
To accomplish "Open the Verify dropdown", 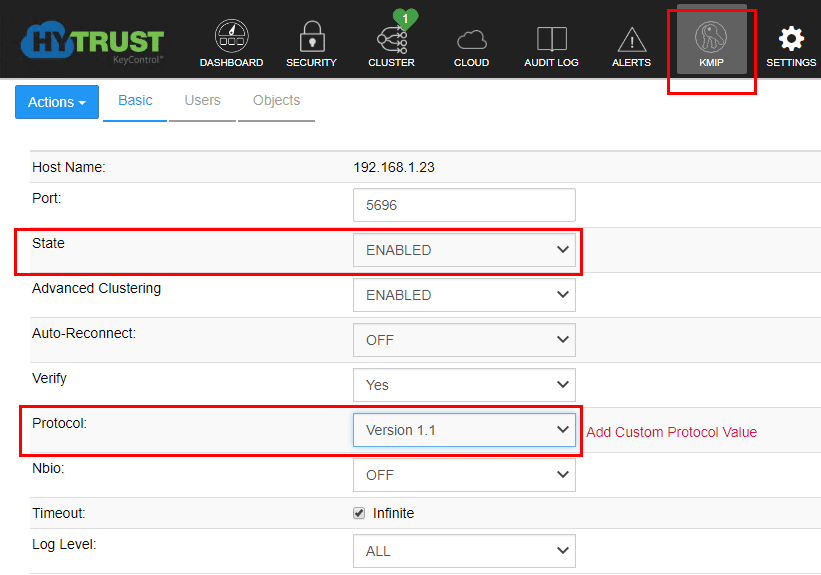I will 464,385.
